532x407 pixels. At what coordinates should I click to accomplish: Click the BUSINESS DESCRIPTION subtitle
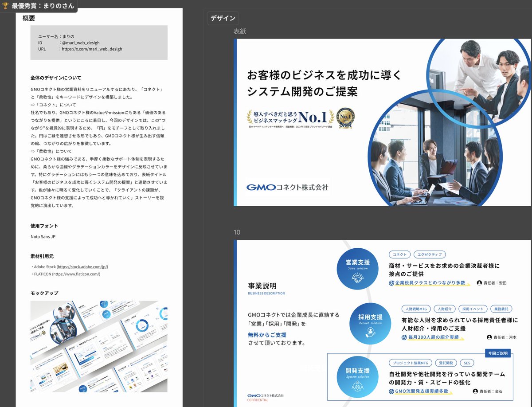(266, 294)
